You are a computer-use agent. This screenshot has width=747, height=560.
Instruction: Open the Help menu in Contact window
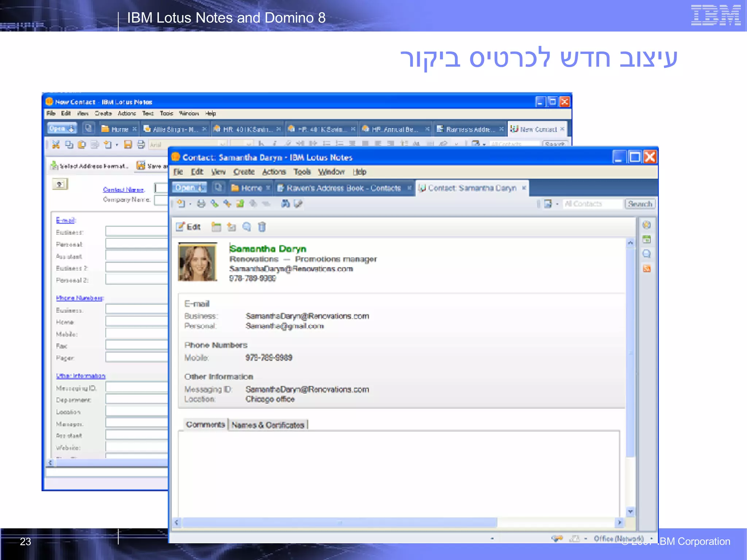[360, 172]
